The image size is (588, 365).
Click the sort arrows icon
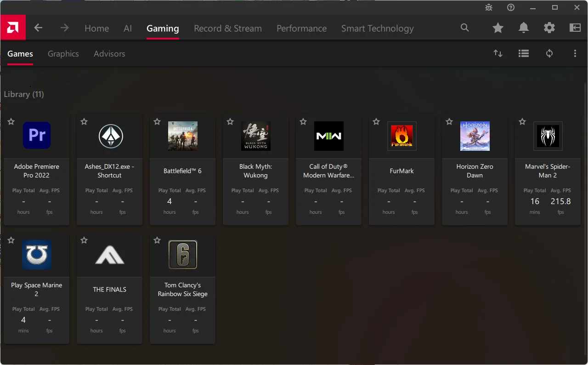click(498, 54)
